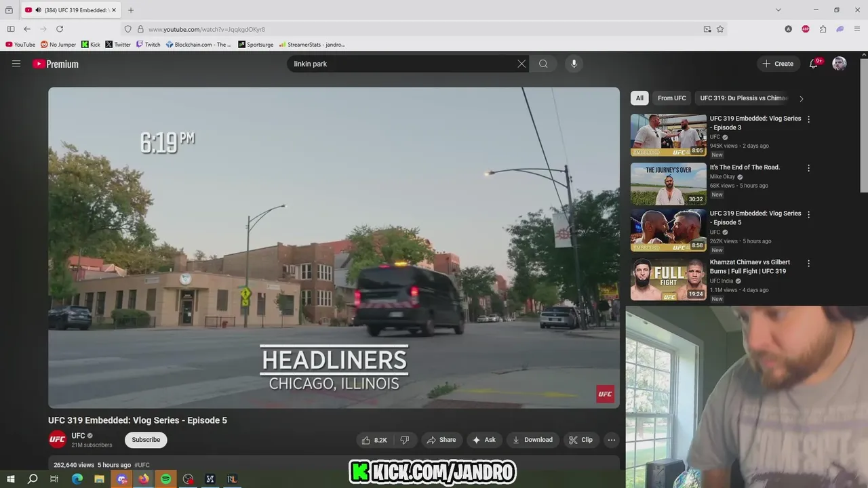Open more actions three-dot menu below video
Viewport: 868px width, 488px height.
point(612,440)
